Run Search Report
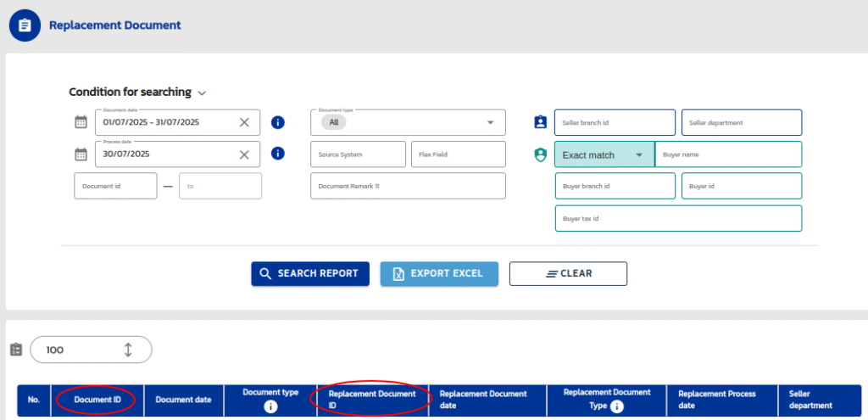Screen dimensions: 868x420 click(x=310, y=274)
